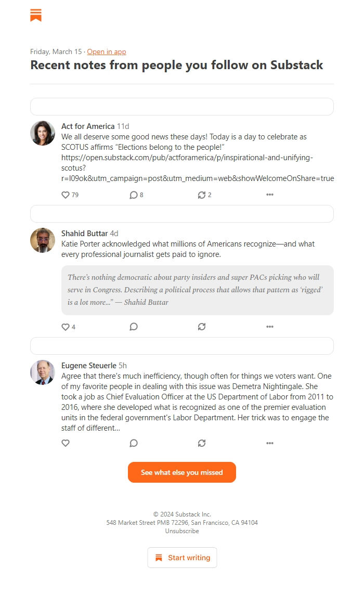Like Shahid Buttar's note
Screen dimensions: 364x594
coord(65,327)
